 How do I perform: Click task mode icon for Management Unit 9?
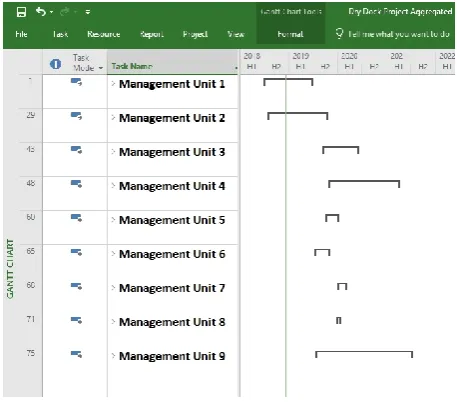[x=76, y=354]
